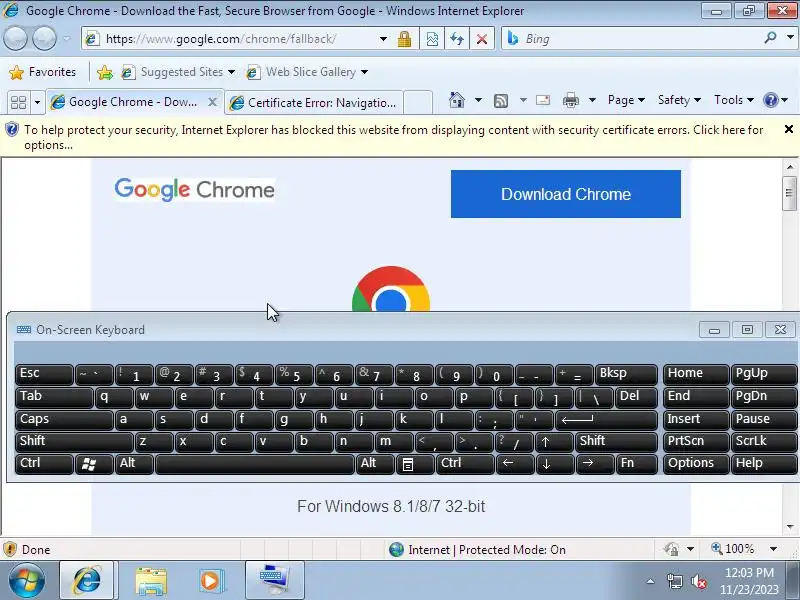Toggle the left Alt key on keyboard
Viewport: 800px width, 600px height.
tap(134, 464)
